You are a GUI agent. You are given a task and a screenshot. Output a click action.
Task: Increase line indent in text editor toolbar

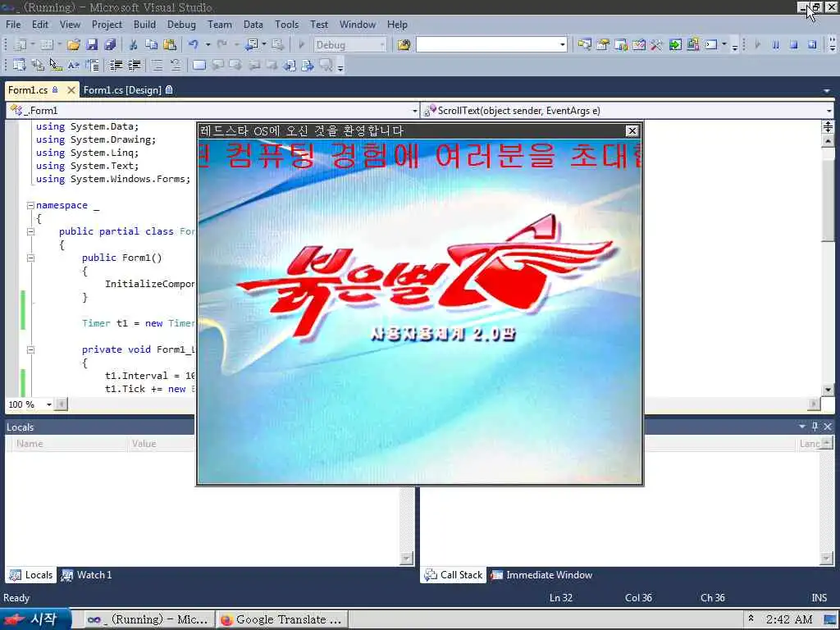coord(134,66)
